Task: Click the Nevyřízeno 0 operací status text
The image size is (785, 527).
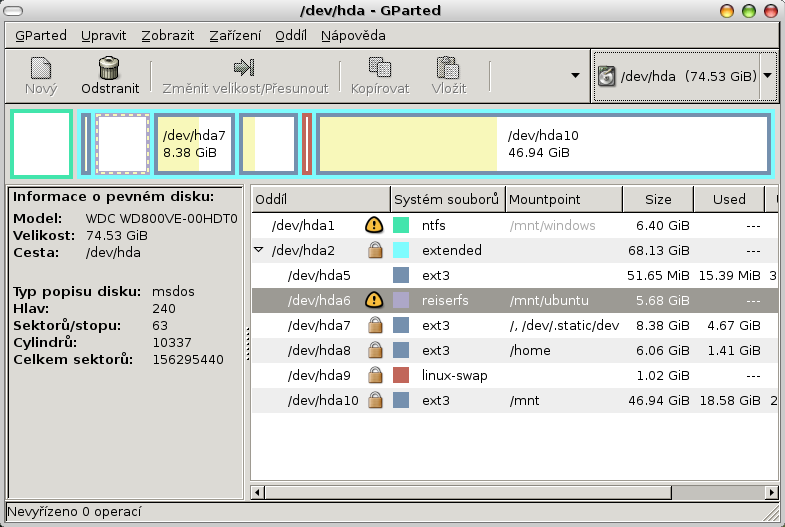Action: pyautogui.click(x=74, y=511)
